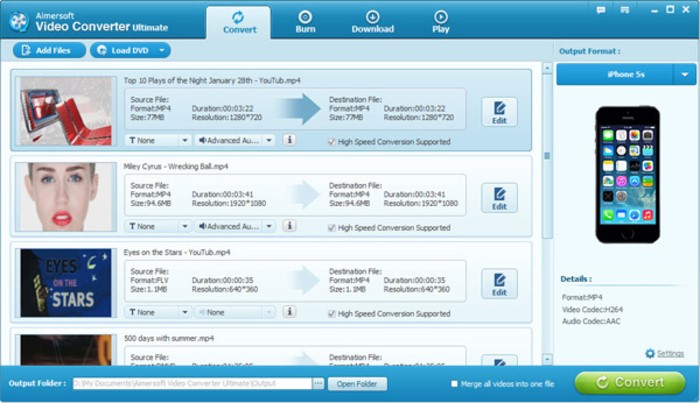This screenshot has height=403, width=700.
Task: Click file name Eyes on the Stars - YouTub.mp4
Action: 177,252
